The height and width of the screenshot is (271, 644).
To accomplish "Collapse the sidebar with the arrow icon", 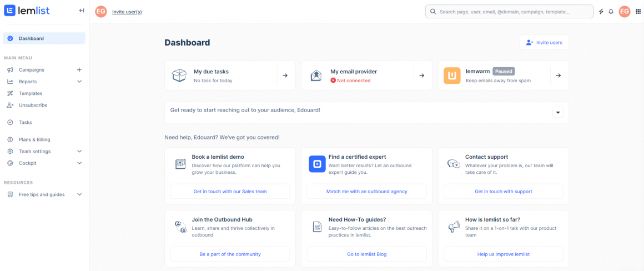I will point(82,11).
